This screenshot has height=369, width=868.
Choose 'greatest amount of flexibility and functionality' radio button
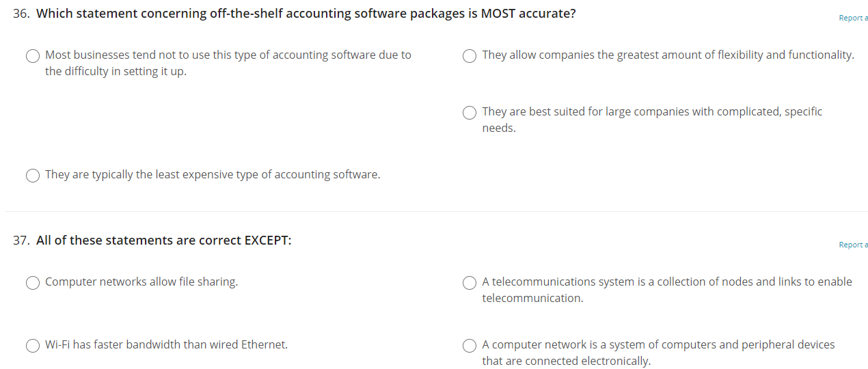coord(470,56)
